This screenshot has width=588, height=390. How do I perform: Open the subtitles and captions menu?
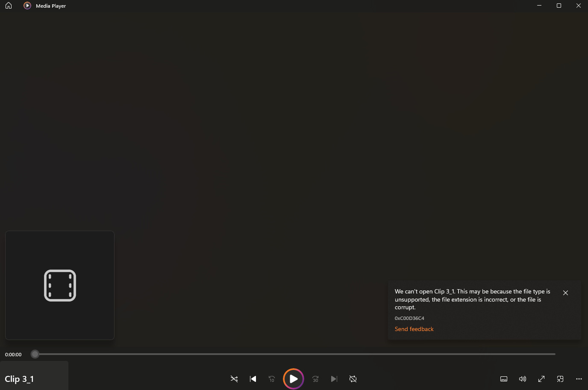click(x=504, y=379)
